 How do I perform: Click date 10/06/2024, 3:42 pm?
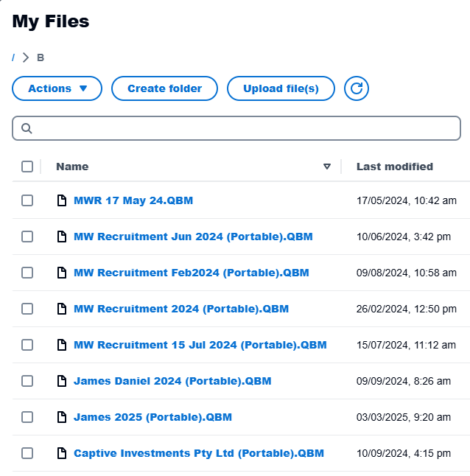click(404, 237)
